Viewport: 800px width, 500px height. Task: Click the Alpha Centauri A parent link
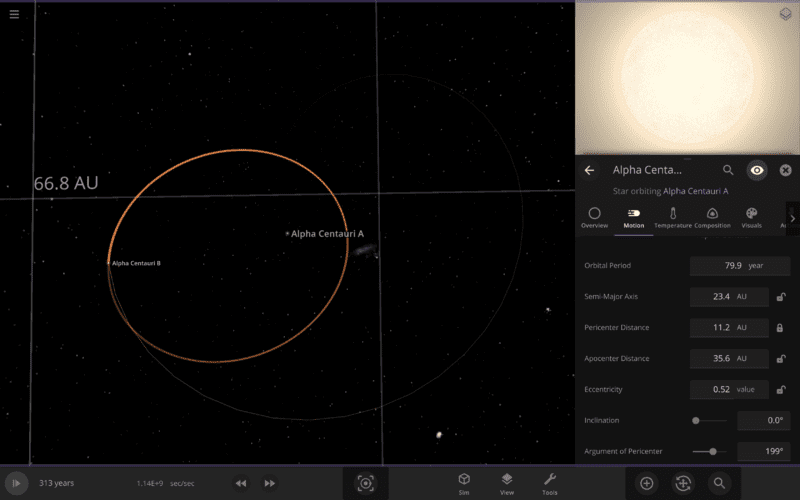(x=696, y=190)
